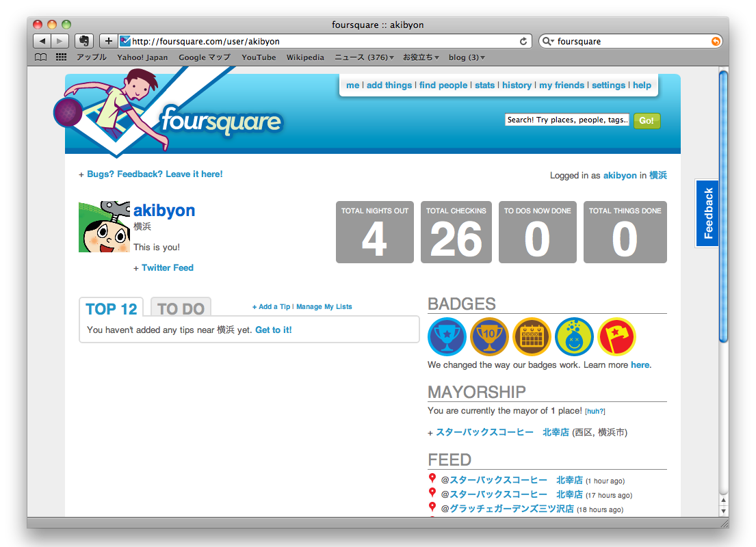Open the 横浜 link in the logged-in line
The width and height of the screenshot is (756, 547).
(658, 176)
